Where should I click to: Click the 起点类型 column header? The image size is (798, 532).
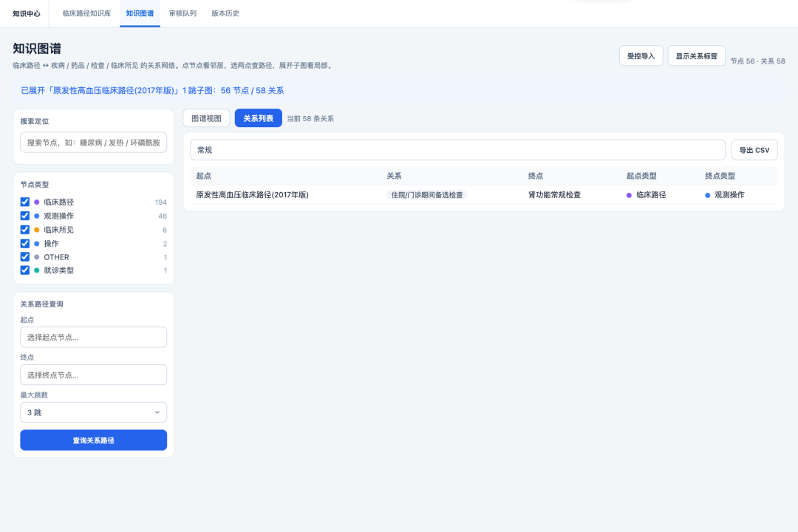pos(641,176)
